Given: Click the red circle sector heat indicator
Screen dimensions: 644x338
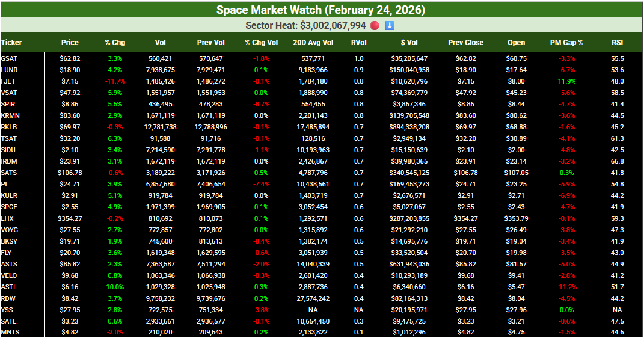Looking at the screenshot, I should [x=375, y=25].
